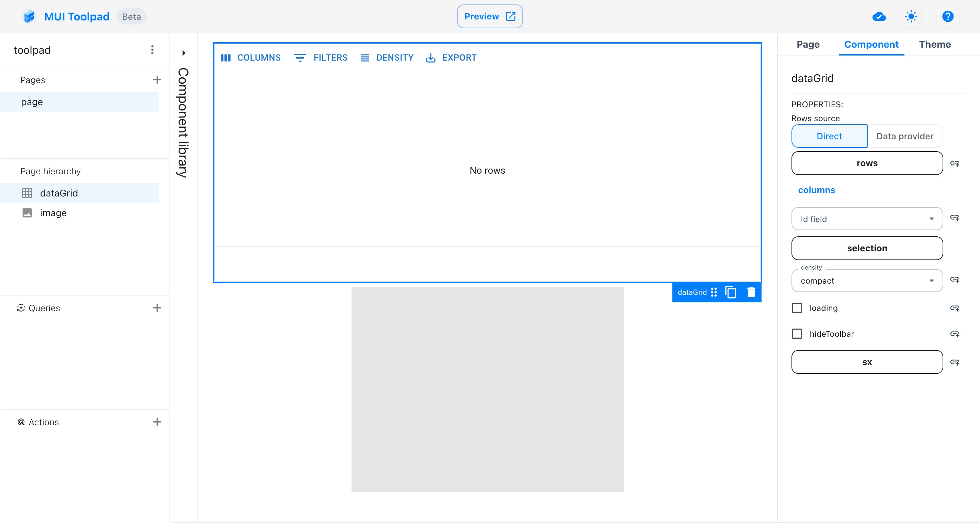Delete the dataGrid component via trash icon
This screenshot has width=980, height=523.
tap(751, 292)
